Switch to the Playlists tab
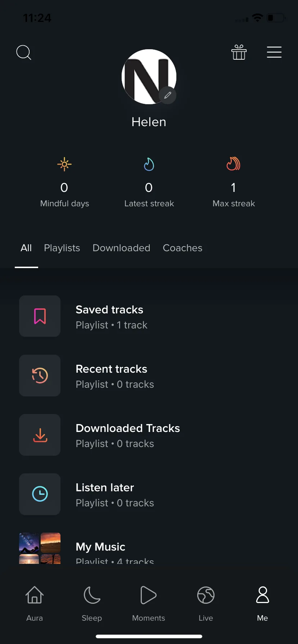This screenshot has width=298, height=644. pos(62,248)
